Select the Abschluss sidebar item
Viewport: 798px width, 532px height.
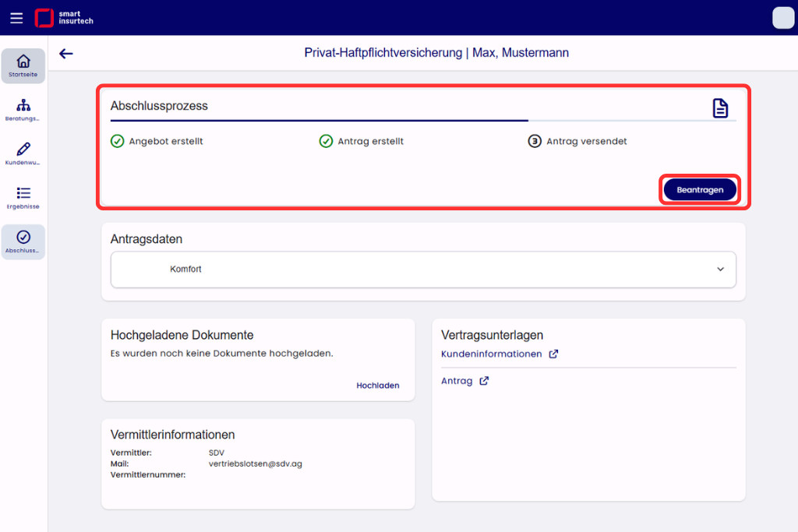click(x=23, y=242)
